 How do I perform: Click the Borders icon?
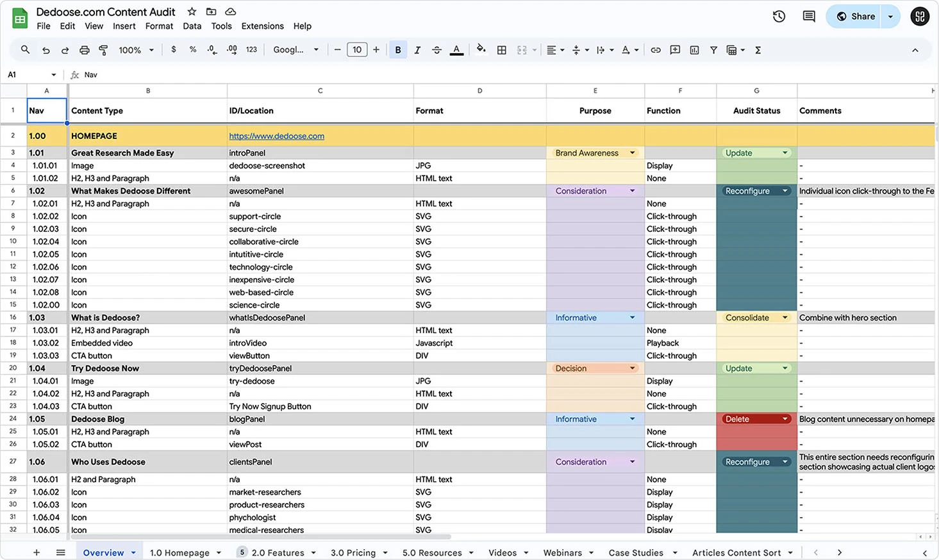(x=501, y=49)
